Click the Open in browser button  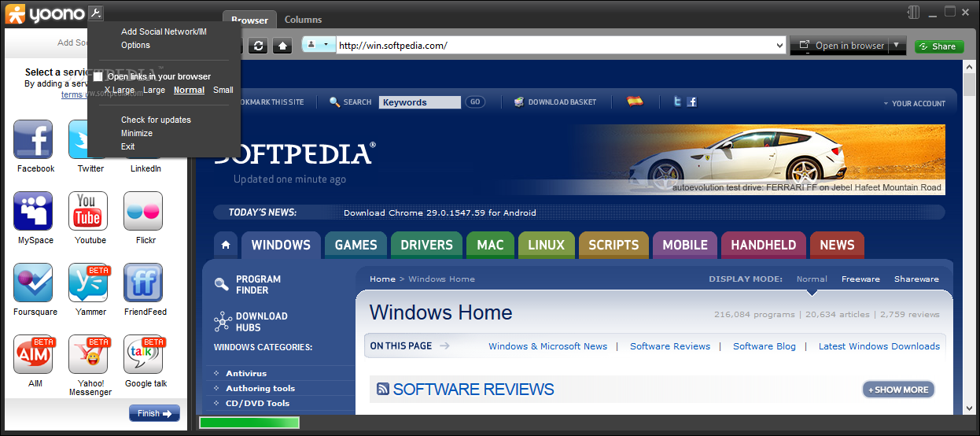[x=841, y=46]
